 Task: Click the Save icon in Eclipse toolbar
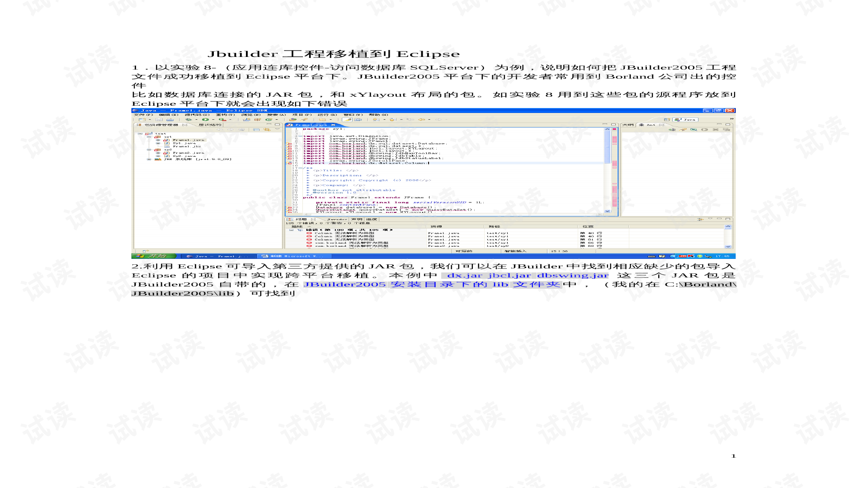[159, 119]
